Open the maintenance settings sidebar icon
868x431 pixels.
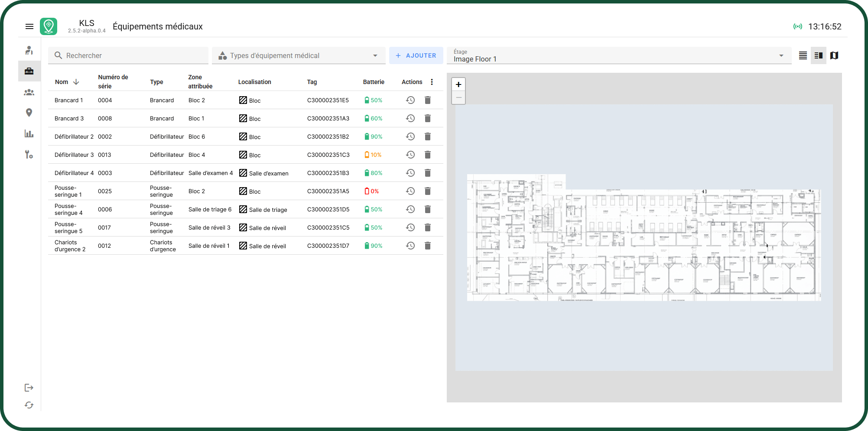[29, 154]
